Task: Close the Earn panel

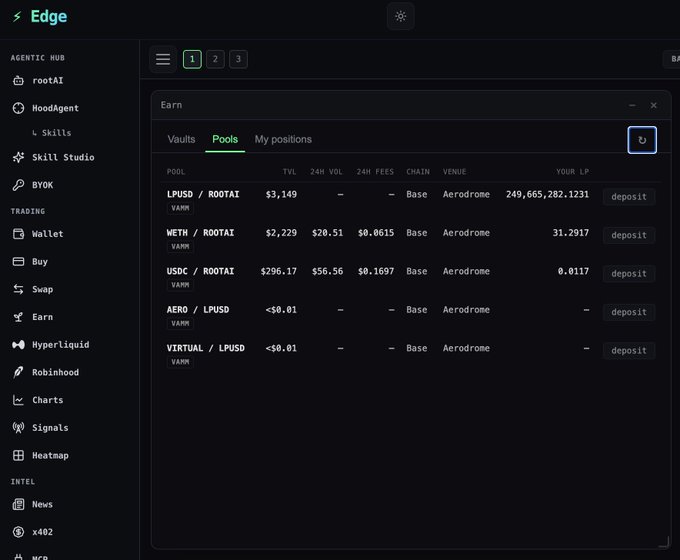Action: pyautogui.click(x=654, y=105)
